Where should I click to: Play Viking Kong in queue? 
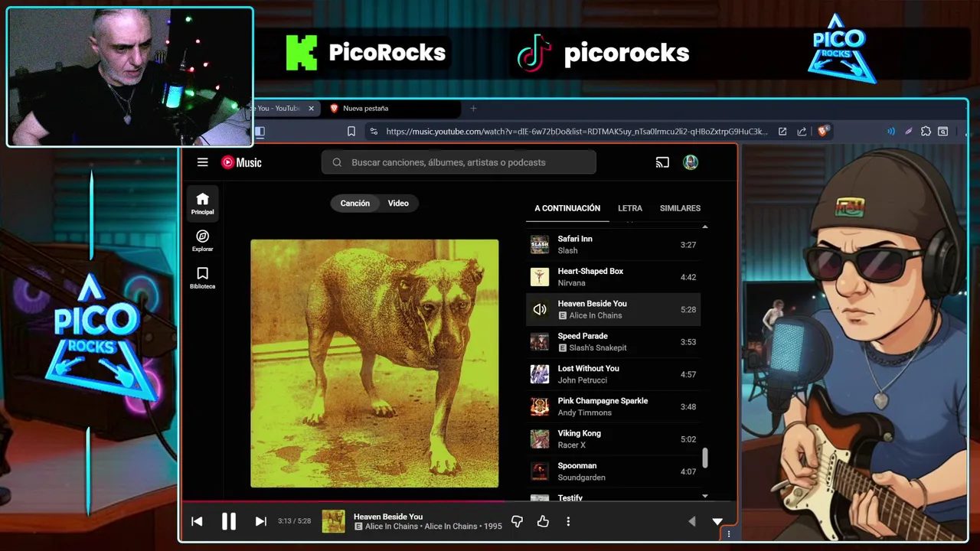coord(613,439)
